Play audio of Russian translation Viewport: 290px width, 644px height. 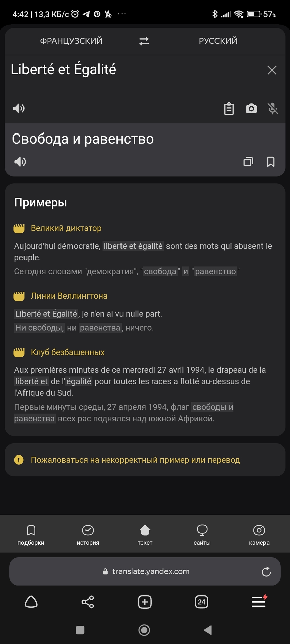pyautogui.click(x=20, y=162)
